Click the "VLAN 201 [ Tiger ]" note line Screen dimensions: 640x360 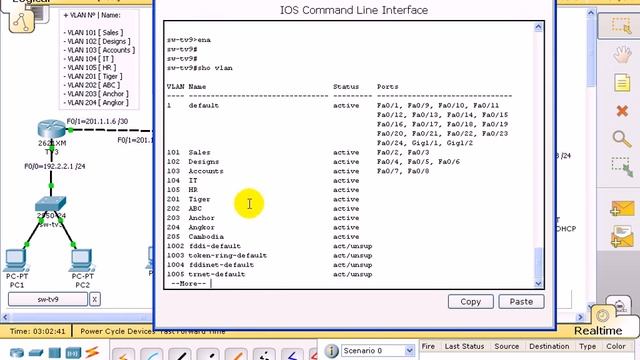coord(93,76)
